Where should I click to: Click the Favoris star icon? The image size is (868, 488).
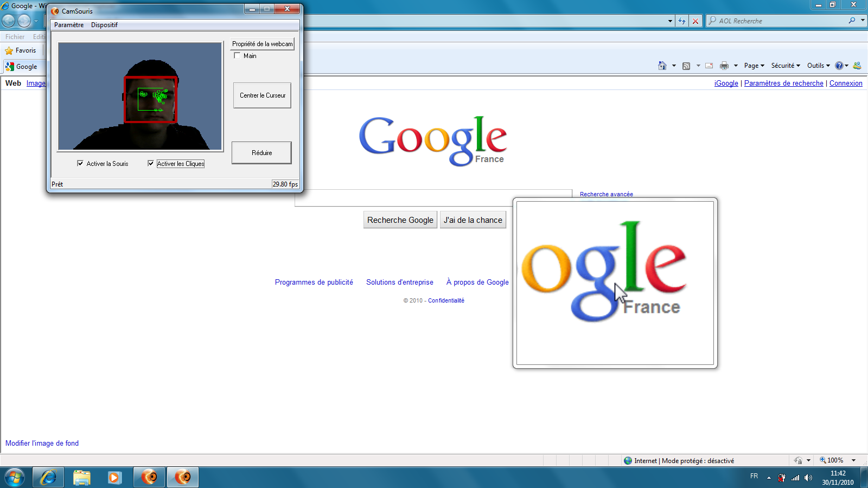click(9, 50)
